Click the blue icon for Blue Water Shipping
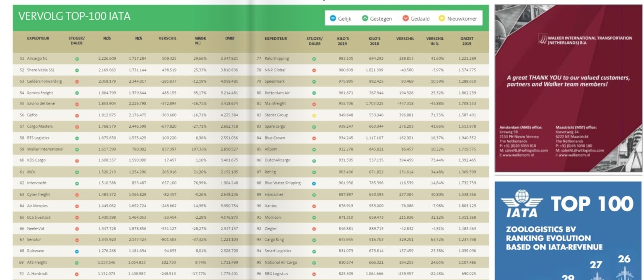Viewport: 644px width, 280px height. coord(314,183)
